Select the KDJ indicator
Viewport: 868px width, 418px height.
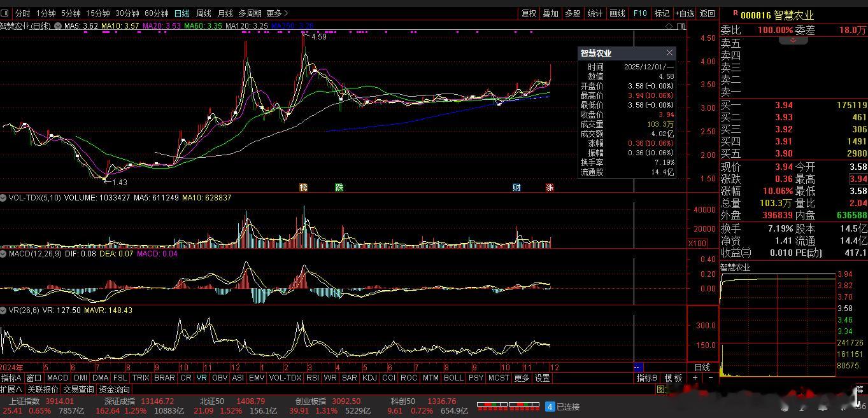(369, 378)
